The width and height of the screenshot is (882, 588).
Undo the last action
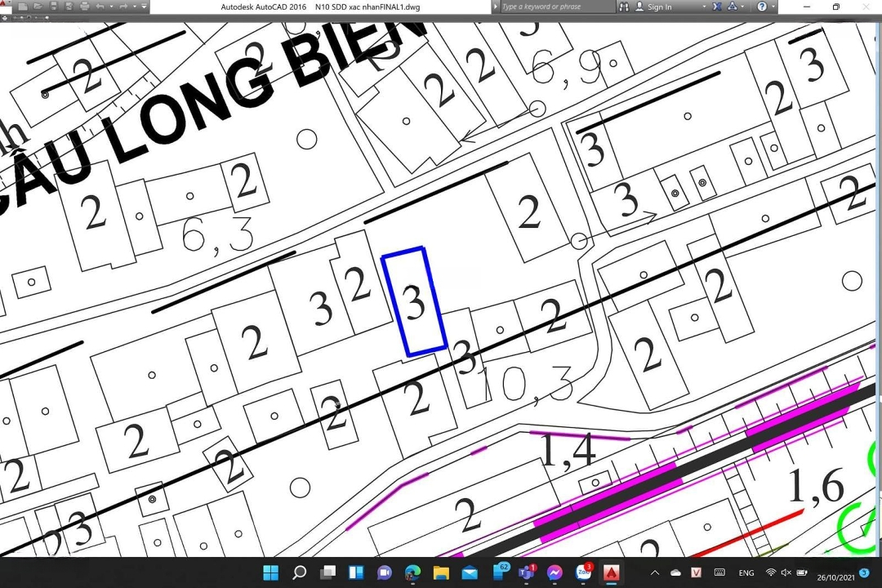[100, 7]
